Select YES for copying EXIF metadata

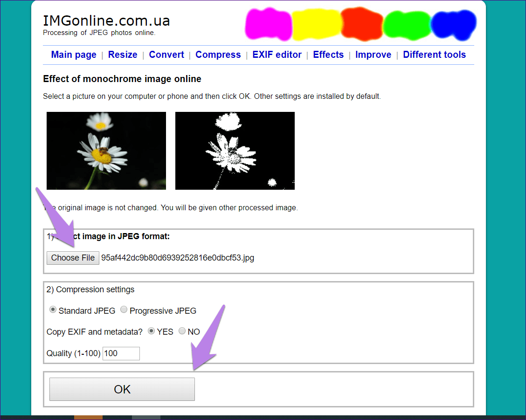[x=151, y=331]
